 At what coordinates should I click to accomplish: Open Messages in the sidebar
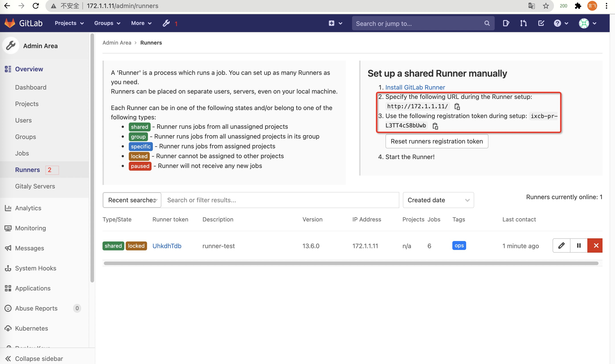coord(29,248)
